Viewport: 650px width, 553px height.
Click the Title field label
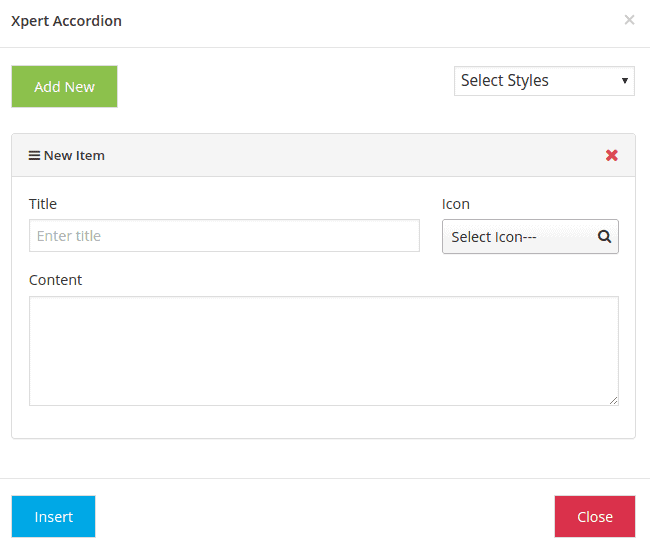tap(43, 204)
